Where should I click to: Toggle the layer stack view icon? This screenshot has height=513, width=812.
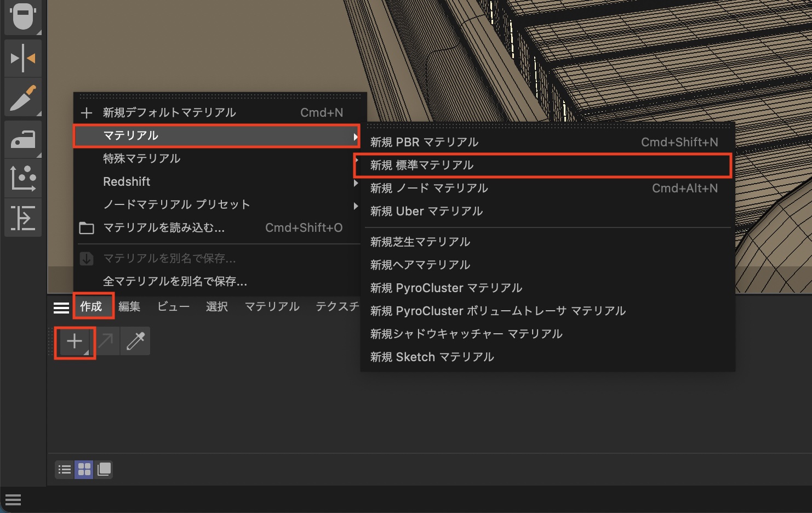point(104,470)
